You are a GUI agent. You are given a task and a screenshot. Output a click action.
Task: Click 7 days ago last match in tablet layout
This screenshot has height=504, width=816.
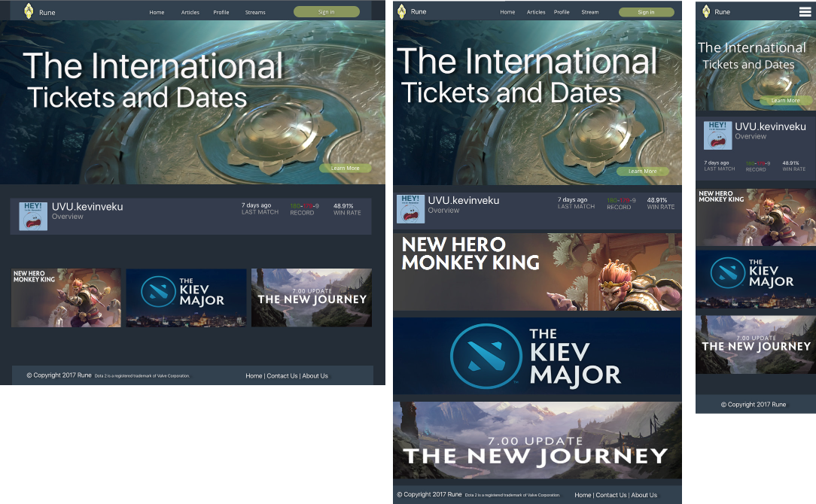[x=572, y=200]
